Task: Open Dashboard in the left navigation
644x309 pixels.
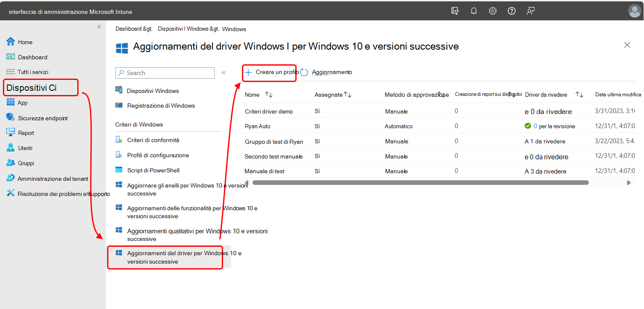Action: click(32, 57)
